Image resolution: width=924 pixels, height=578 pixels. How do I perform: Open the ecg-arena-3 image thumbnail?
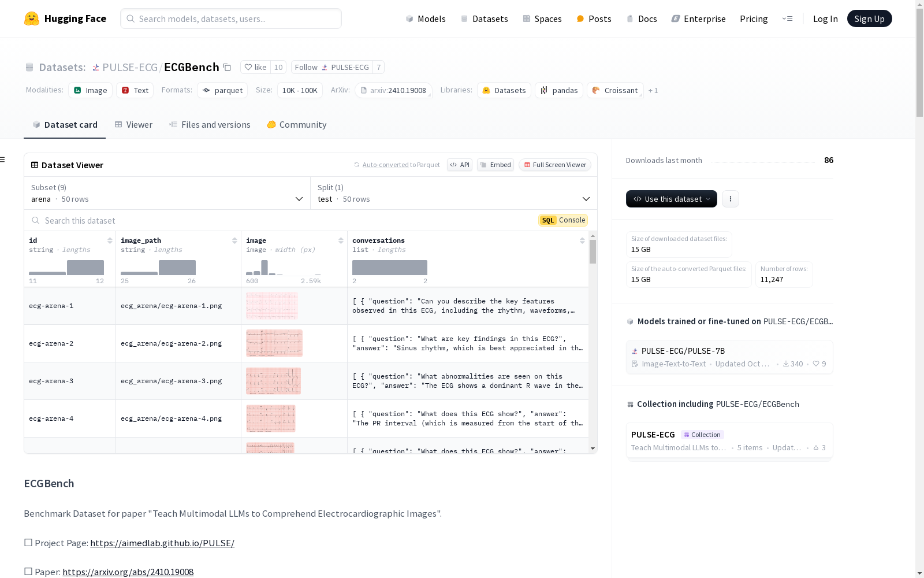point(274,381)
